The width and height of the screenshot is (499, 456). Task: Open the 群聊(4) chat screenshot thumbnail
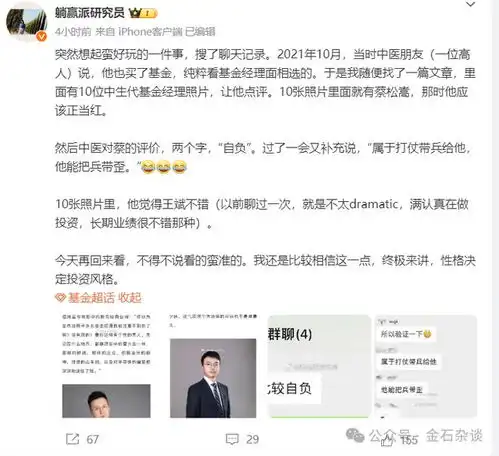click(x=319, y=366)
